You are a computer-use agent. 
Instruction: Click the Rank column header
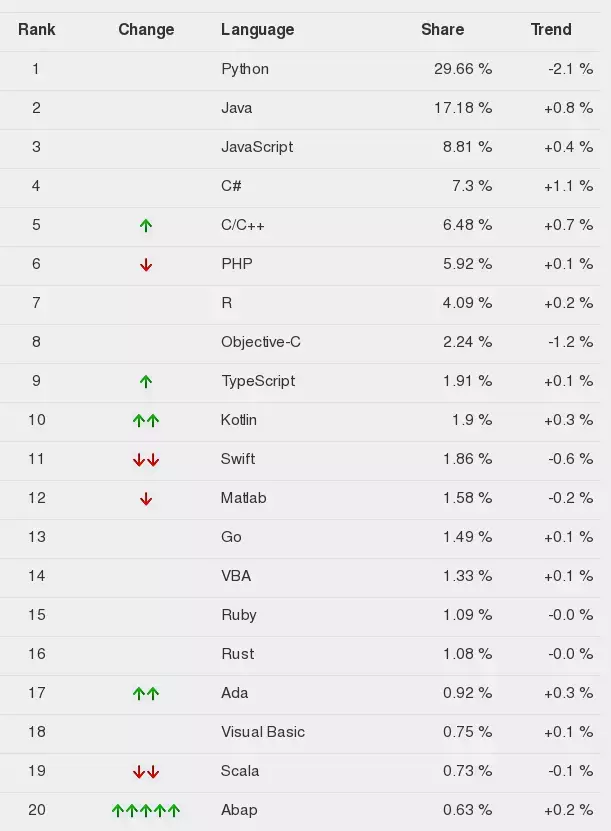coord(37,30)
